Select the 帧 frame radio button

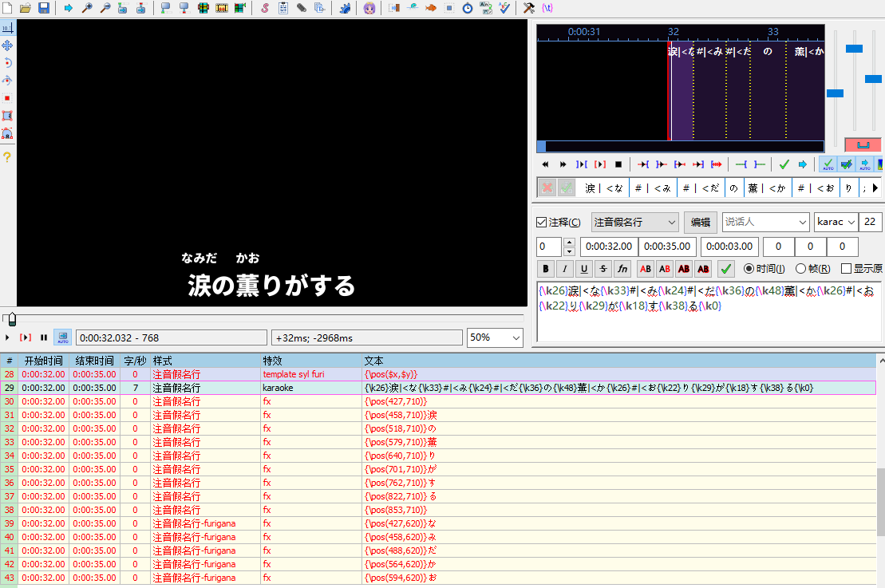(800, 269)
